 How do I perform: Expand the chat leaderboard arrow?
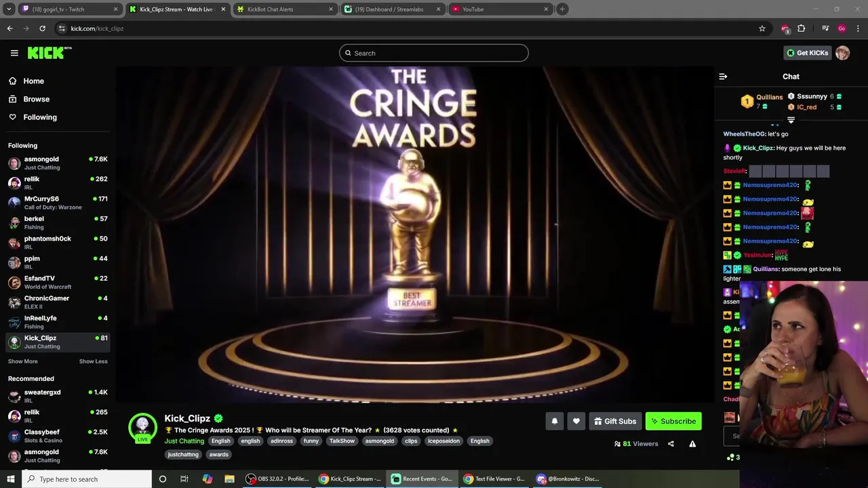[x=791, y=120]
